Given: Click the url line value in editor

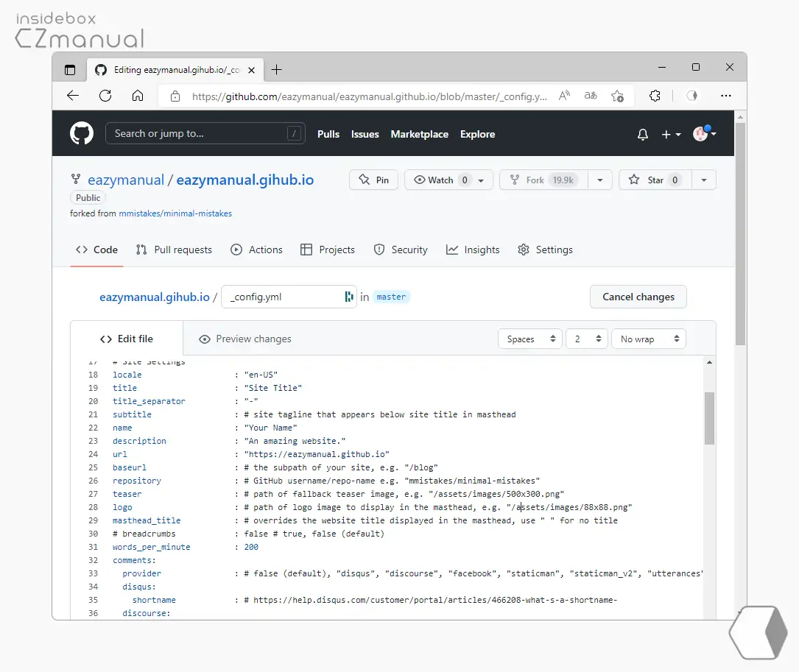Looking at the screenshot, I should 317,454.
